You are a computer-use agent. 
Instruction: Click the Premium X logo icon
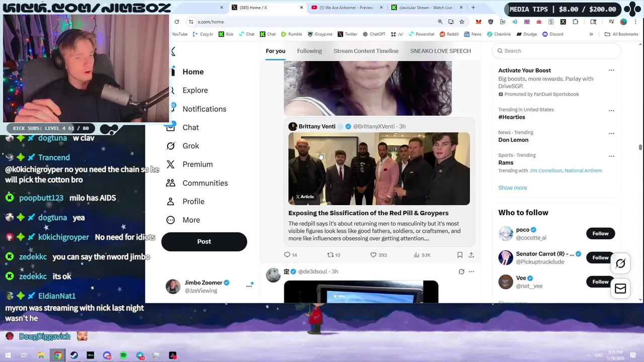pyautogui.click(x=171, y=164)
